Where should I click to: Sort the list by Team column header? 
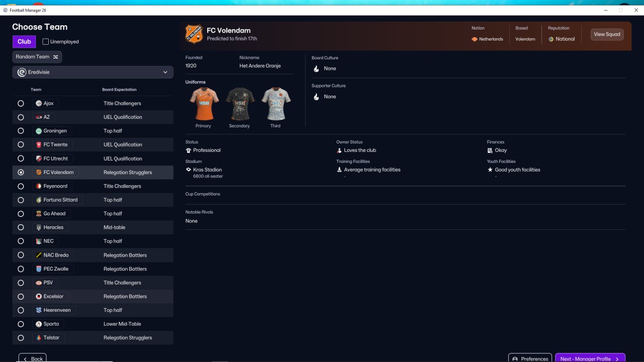[36, 89]
